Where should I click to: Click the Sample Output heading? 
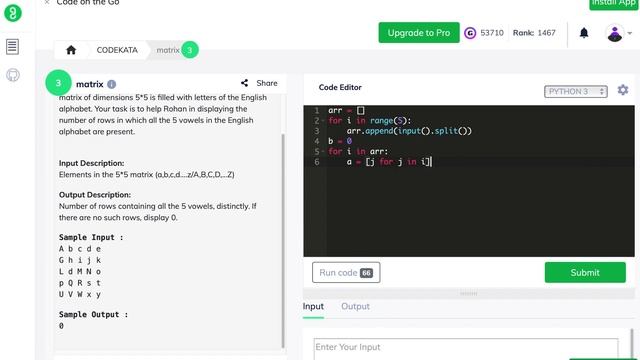(x=93, y=314)
